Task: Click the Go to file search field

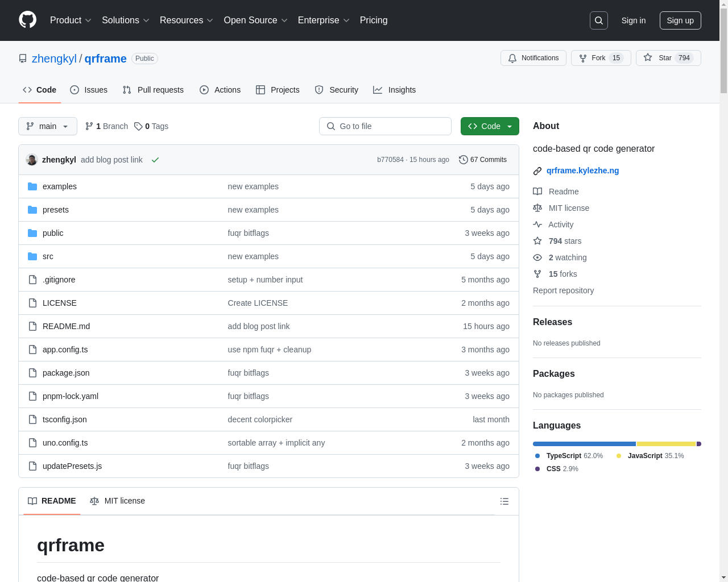Action: tap(385, 126)
